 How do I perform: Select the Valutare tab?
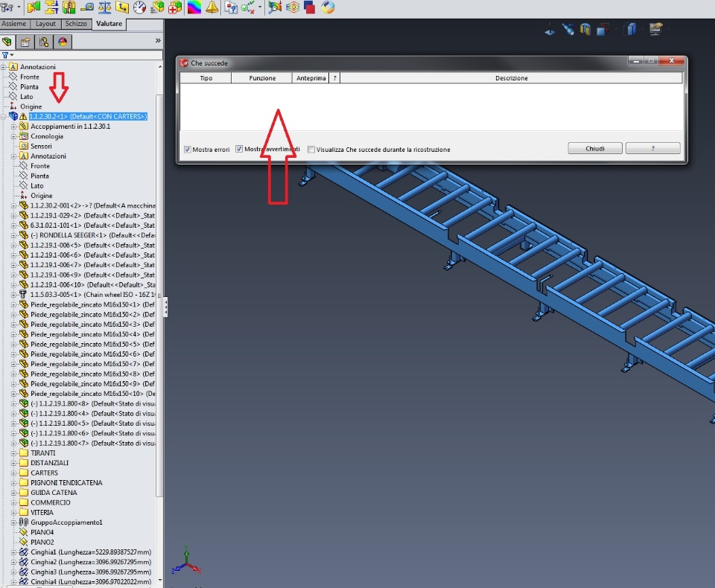(x=109, y=24)
